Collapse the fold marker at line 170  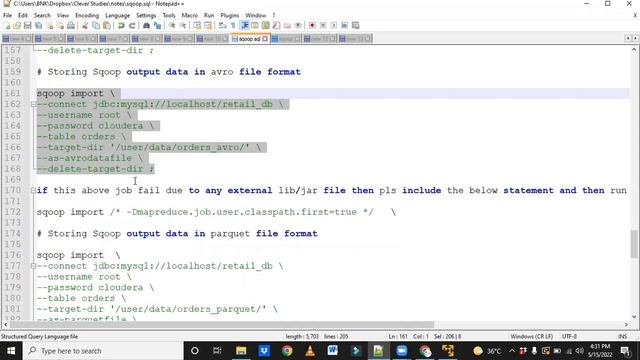coord(33,191)
